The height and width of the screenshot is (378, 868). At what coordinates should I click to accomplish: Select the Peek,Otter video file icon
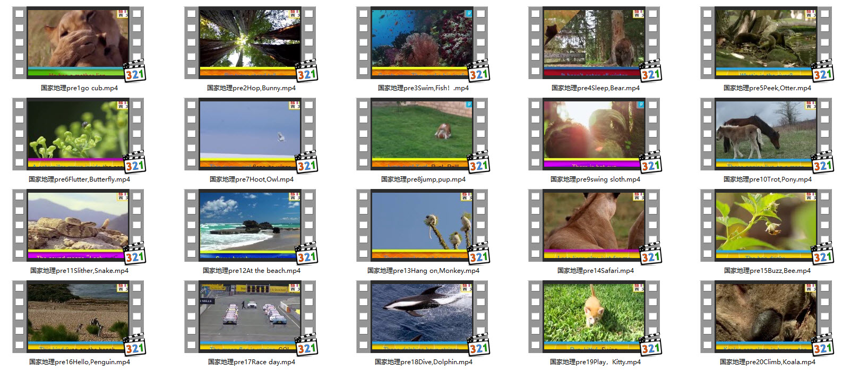[x=767, y=44]
